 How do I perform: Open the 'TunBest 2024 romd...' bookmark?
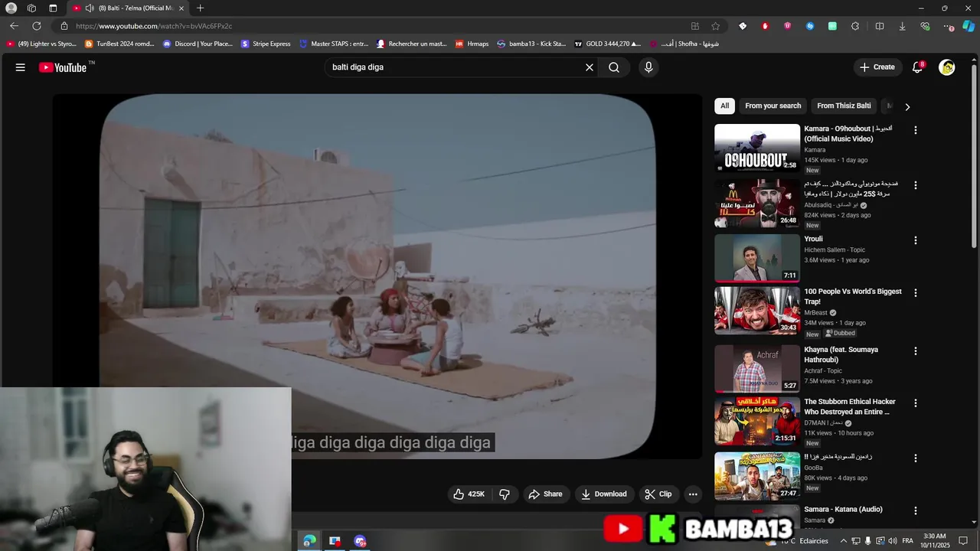pyautogui.click(x=119, y=44)
